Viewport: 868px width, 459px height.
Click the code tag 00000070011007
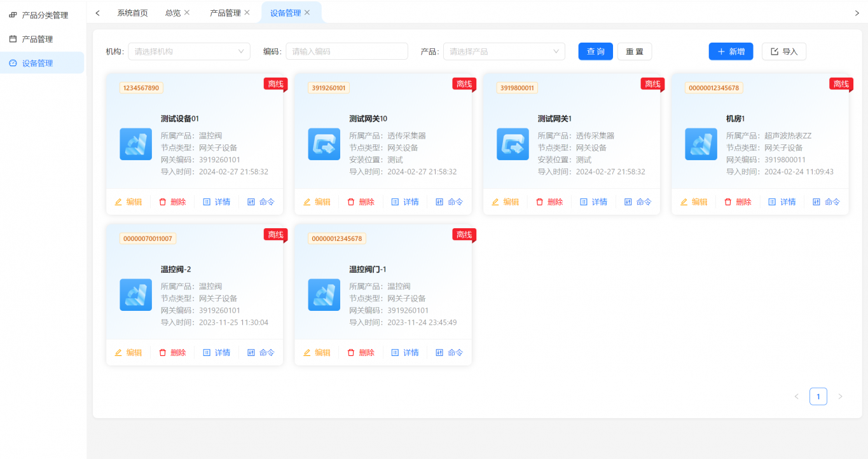coord(148,238)
